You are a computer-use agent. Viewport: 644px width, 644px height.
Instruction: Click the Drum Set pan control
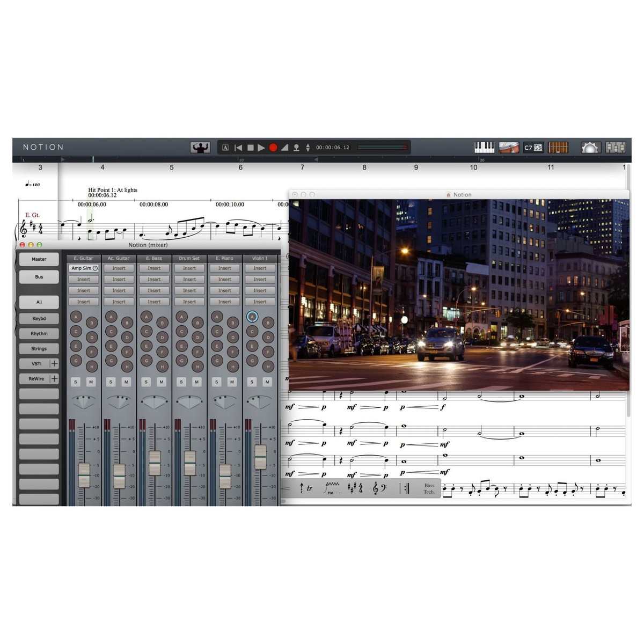[x=189, y=402]
